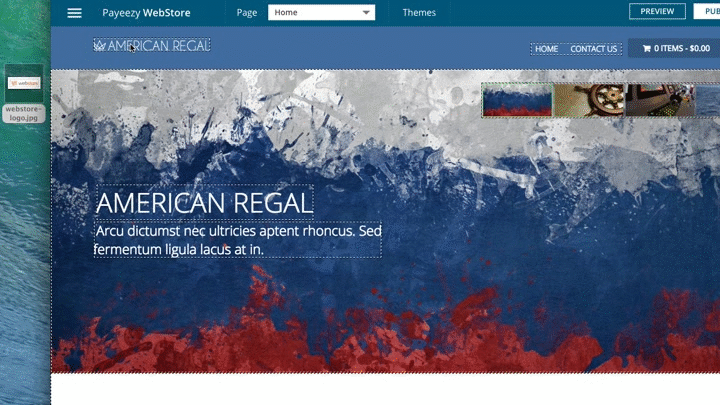Click the red paint area of the banner image
Viewport: 720px width, 405px height.
(300, 330)
